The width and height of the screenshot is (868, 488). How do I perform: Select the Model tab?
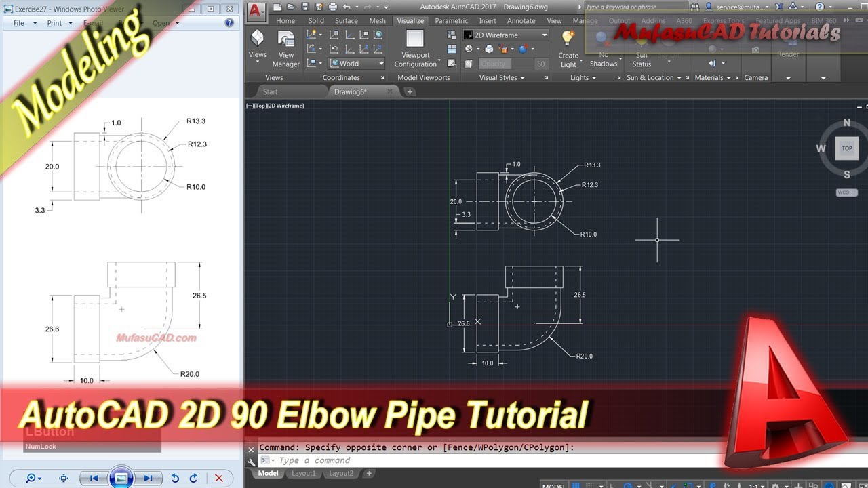pyautogui.click(x=268, y=474)
